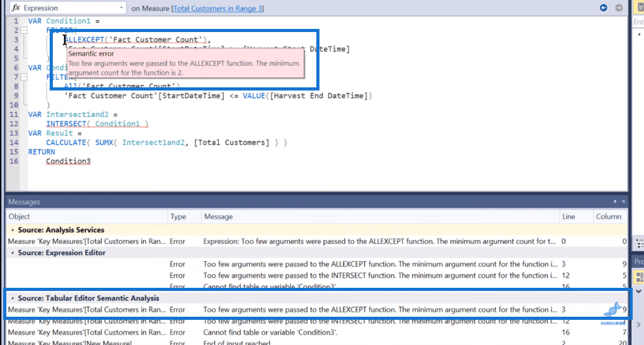
Task: Click the Result variable on line 13
Action: (x=59, y=133)
